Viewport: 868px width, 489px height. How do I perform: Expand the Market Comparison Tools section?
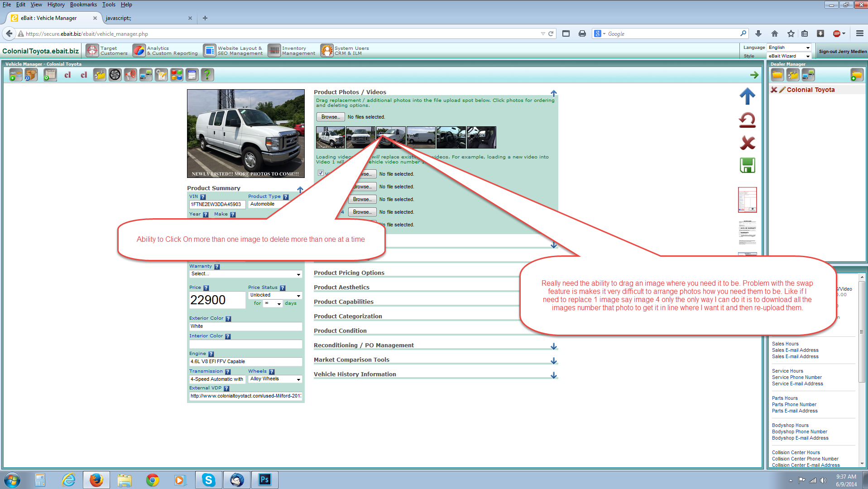click(554, 361)
